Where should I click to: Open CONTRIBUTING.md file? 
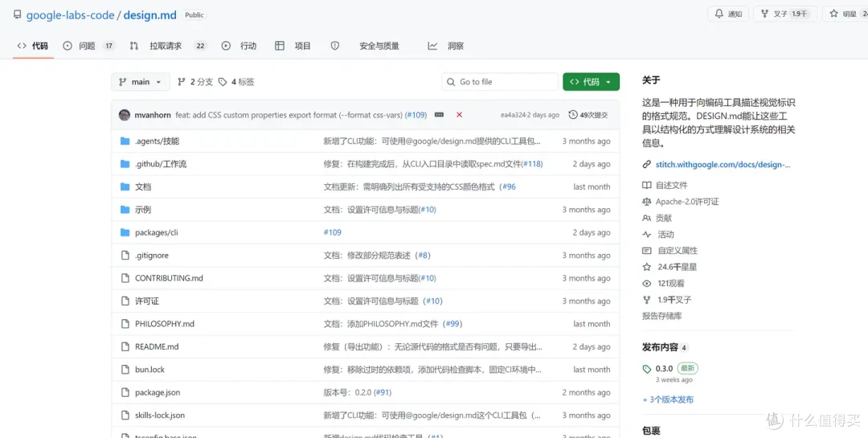(169, 278)
